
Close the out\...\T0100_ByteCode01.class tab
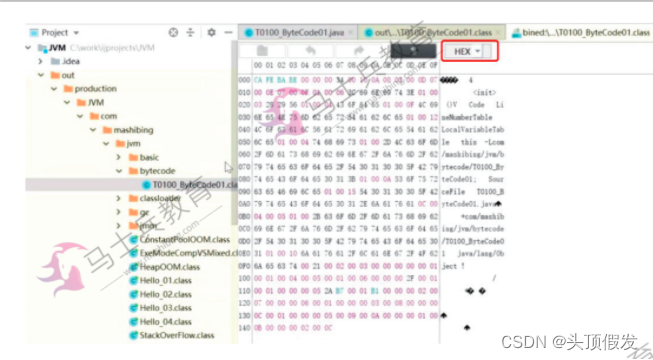(x=498, y=32)
